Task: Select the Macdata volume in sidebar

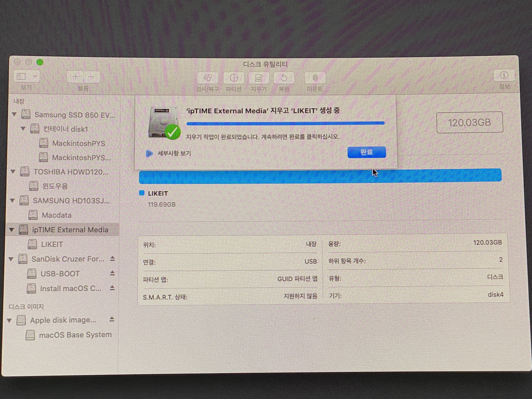Action: click(x=56, y=215)
